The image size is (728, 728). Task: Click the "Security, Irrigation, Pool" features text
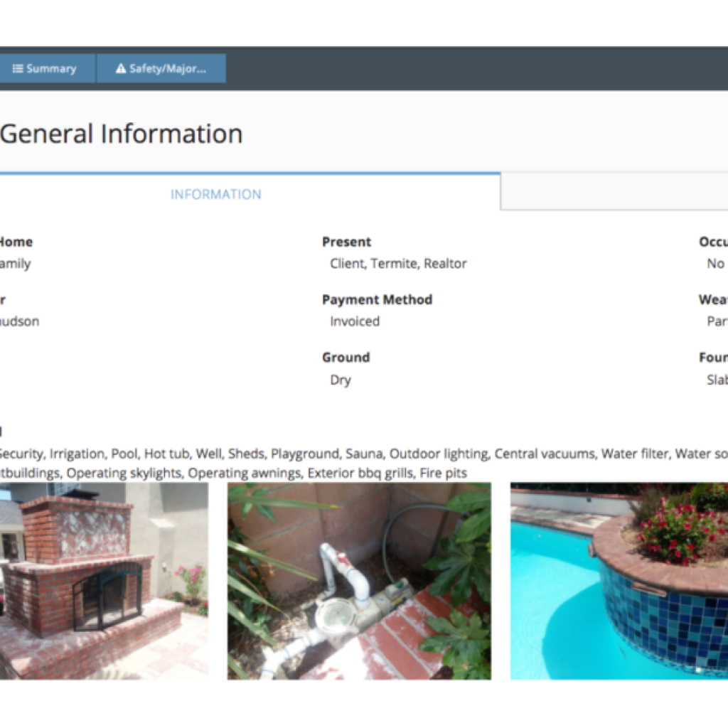71,454
